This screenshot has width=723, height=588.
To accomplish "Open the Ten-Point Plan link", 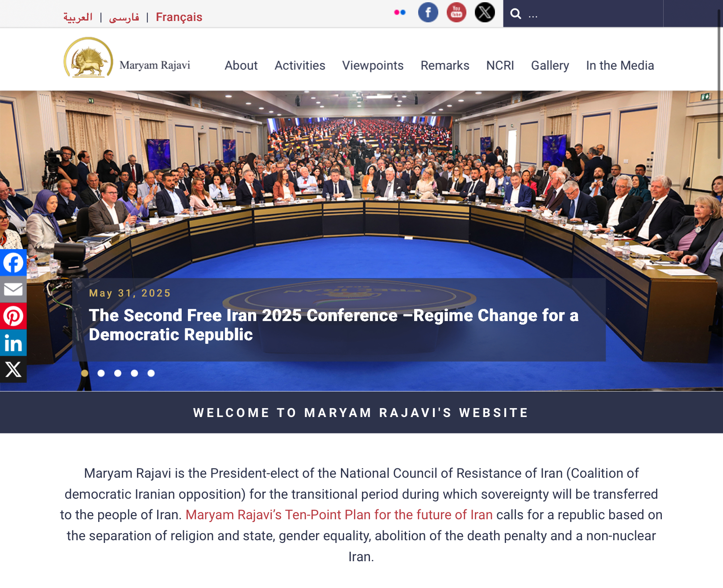I will coord(339,515).
